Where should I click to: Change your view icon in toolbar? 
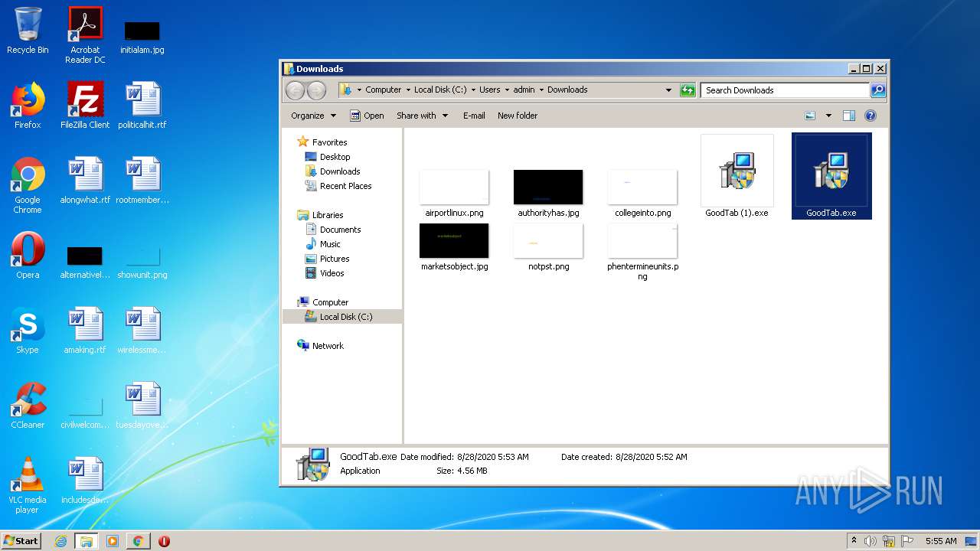click(x=810, y=116)
